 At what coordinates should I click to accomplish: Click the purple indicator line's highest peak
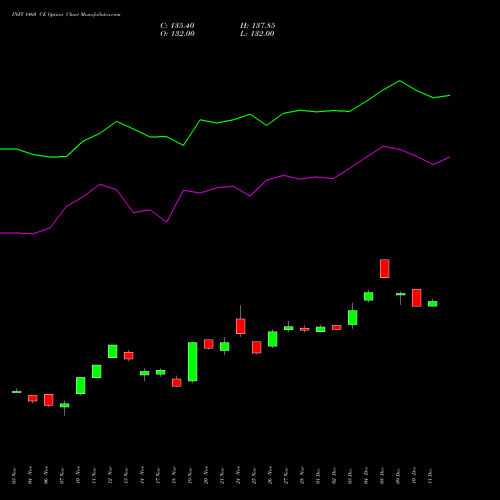click(x=384, y=146)
